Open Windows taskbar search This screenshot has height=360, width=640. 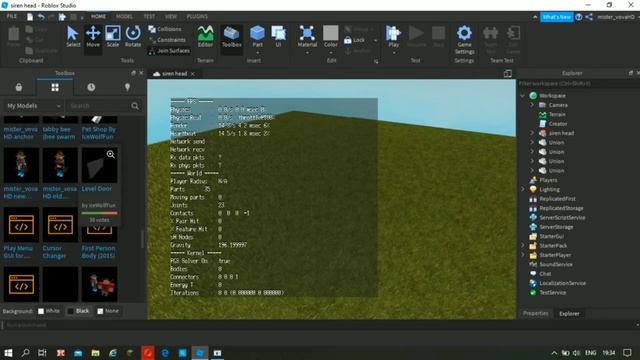coord(25,352)
